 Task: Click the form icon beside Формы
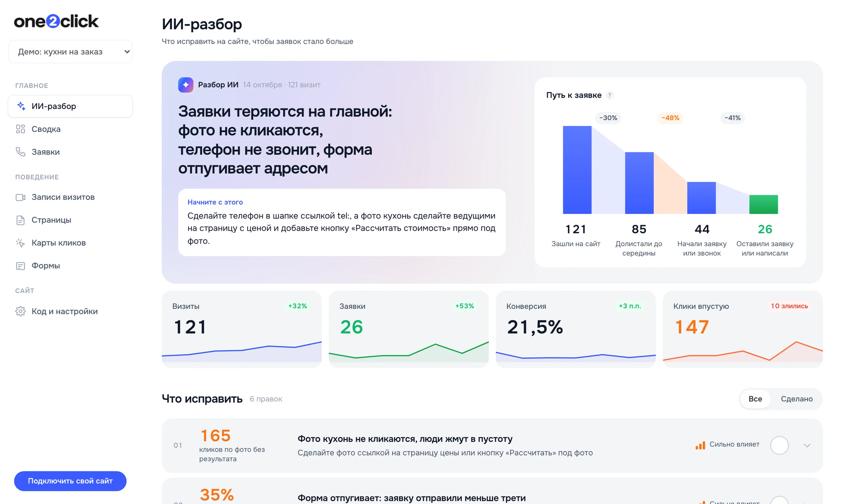coord(20,266)
